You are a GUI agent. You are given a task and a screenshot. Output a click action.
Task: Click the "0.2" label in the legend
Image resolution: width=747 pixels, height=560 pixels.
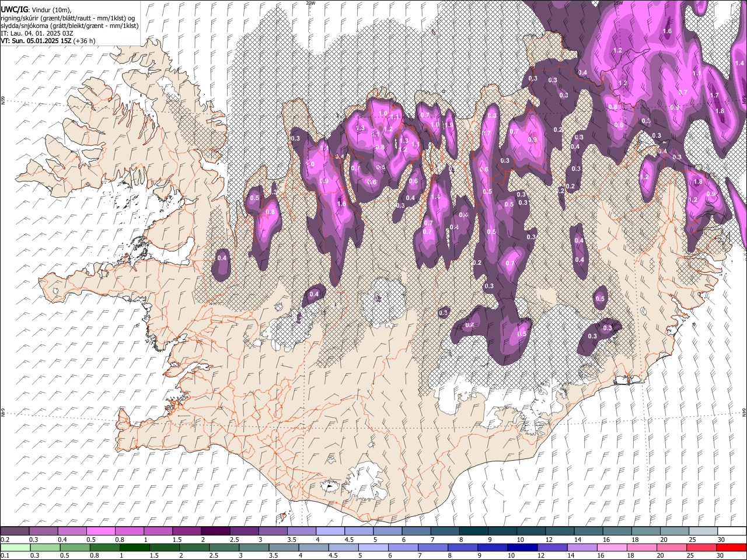5,540
